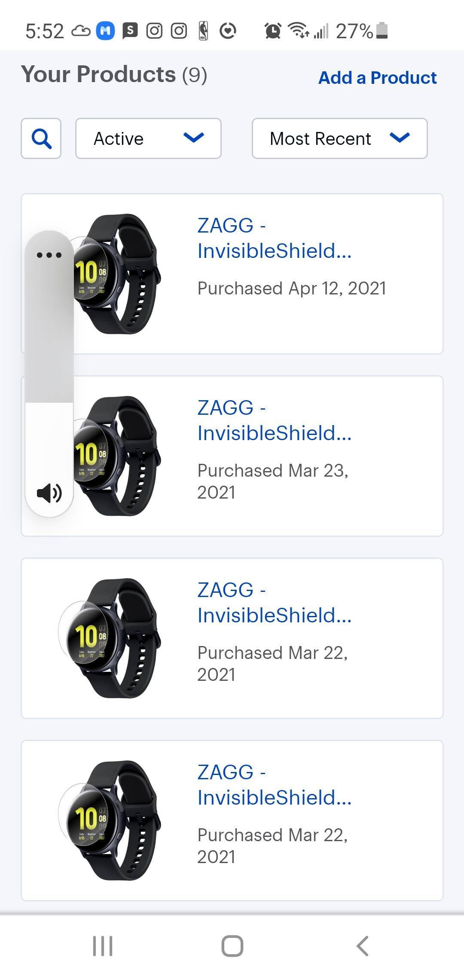Click the Most Recent dropdown chevron

point(400,138)
